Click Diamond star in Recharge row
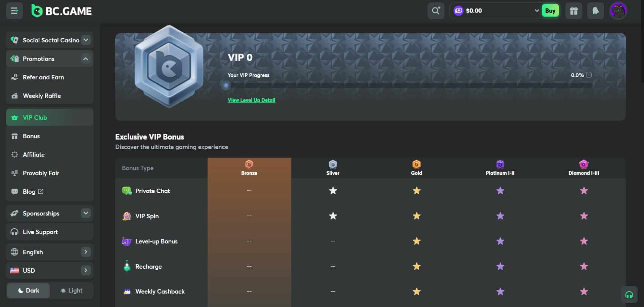This screenshot has width=644, height=307. (x=584, y=266)
